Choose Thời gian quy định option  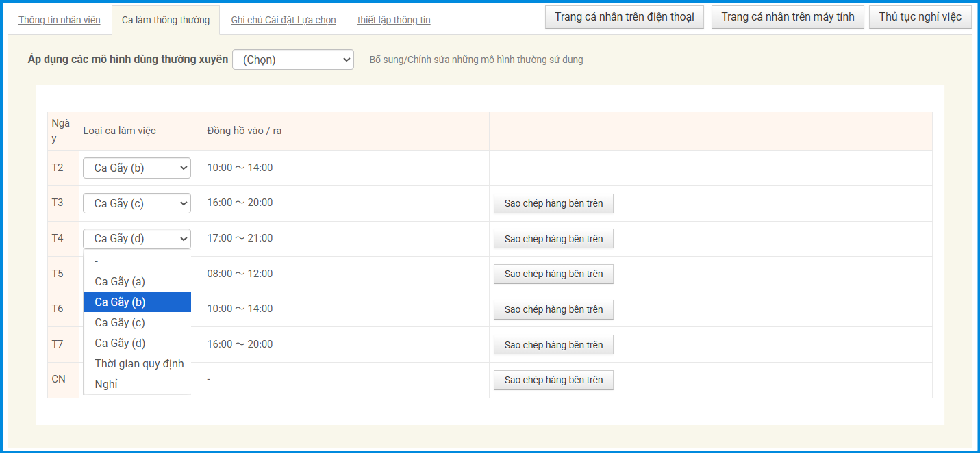coord(139,363)
